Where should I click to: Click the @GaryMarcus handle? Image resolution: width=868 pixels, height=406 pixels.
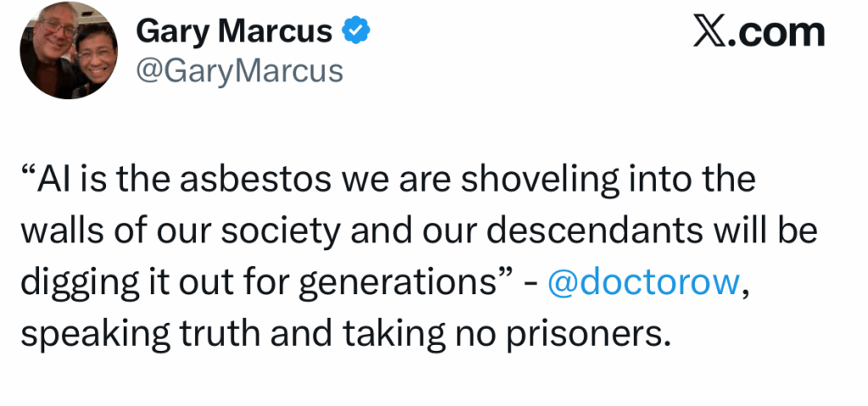point(239,70)
